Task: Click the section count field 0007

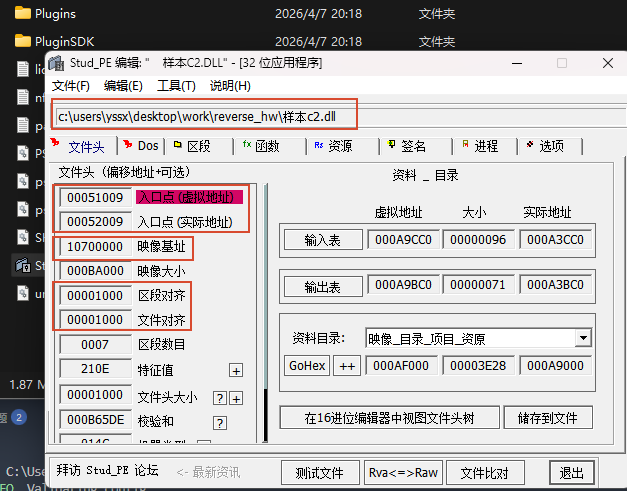Action: [95, 344]
